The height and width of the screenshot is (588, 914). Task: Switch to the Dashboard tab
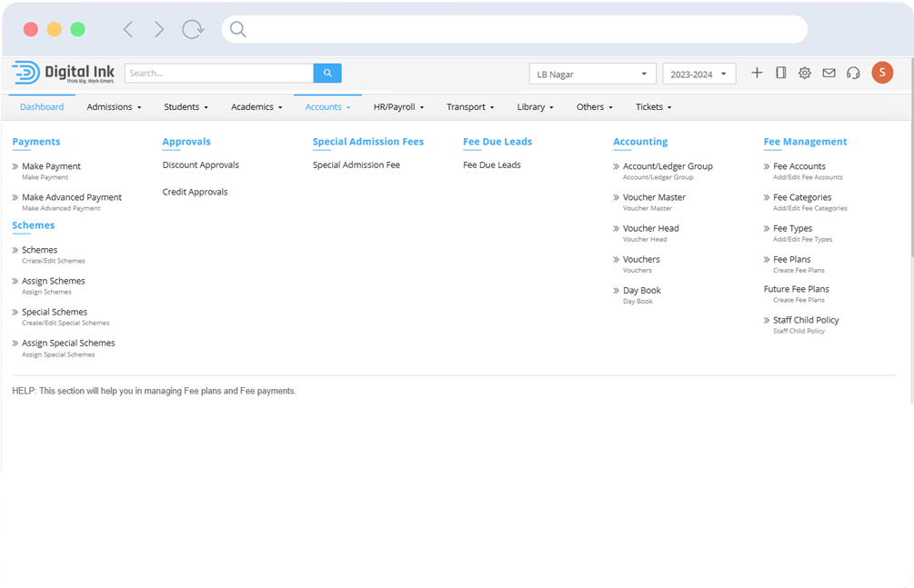coord(41,106)
